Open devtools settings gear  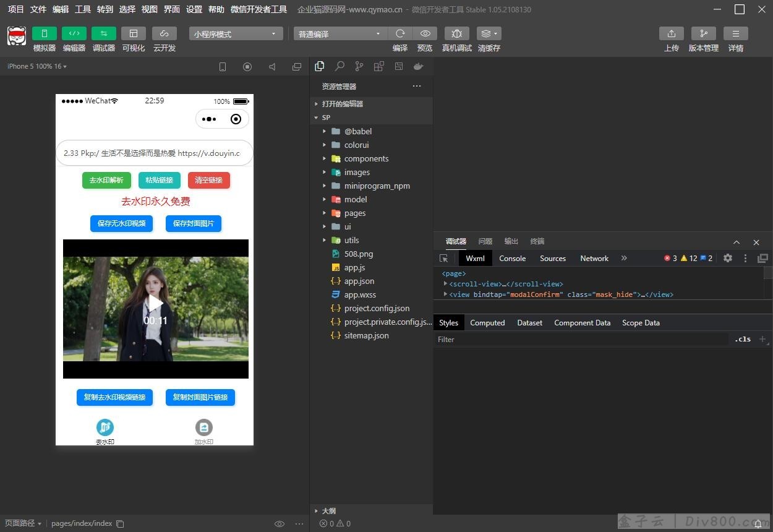728,259
